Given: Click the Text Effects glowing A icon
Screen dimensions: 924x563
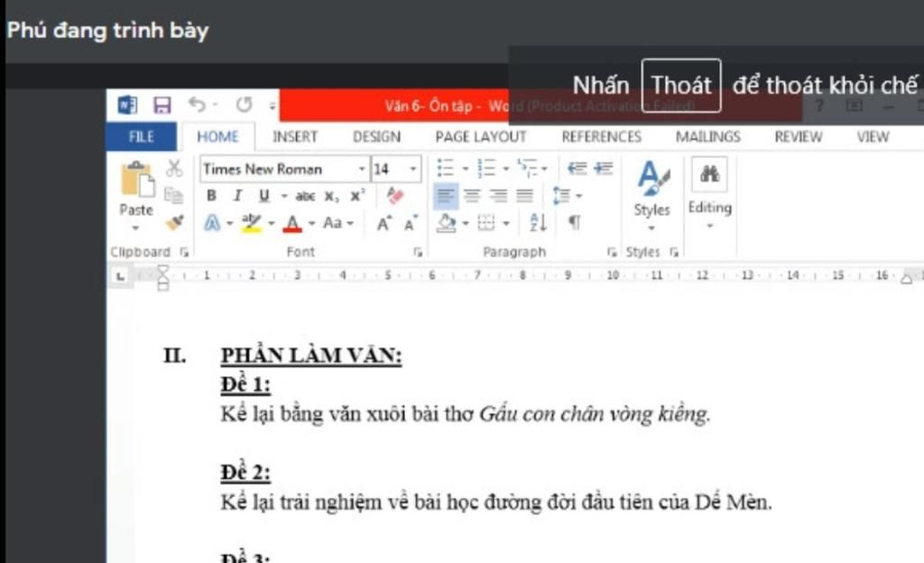Looking at the screenshot, I should [x=212, y=223].
